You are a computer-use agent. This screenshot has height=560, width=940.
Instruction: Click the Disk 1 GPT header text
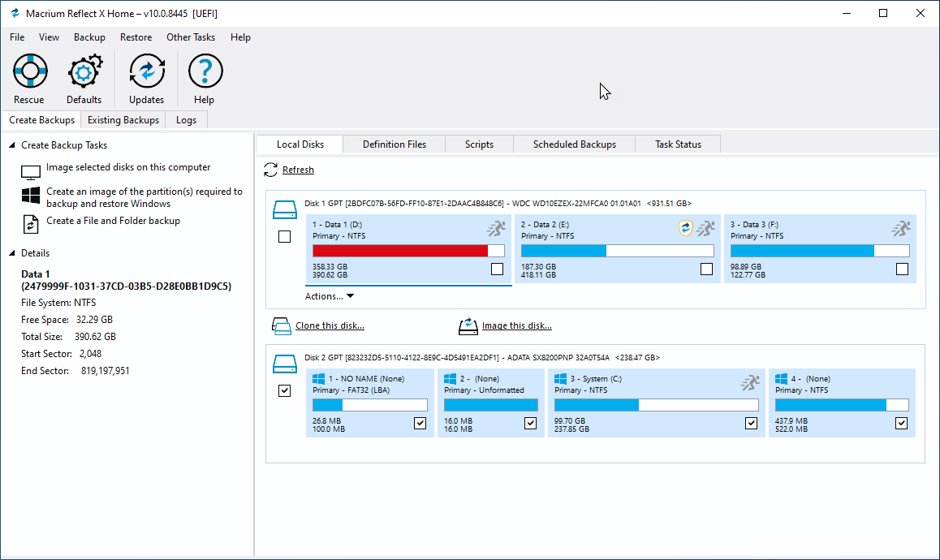click(498, 203)
